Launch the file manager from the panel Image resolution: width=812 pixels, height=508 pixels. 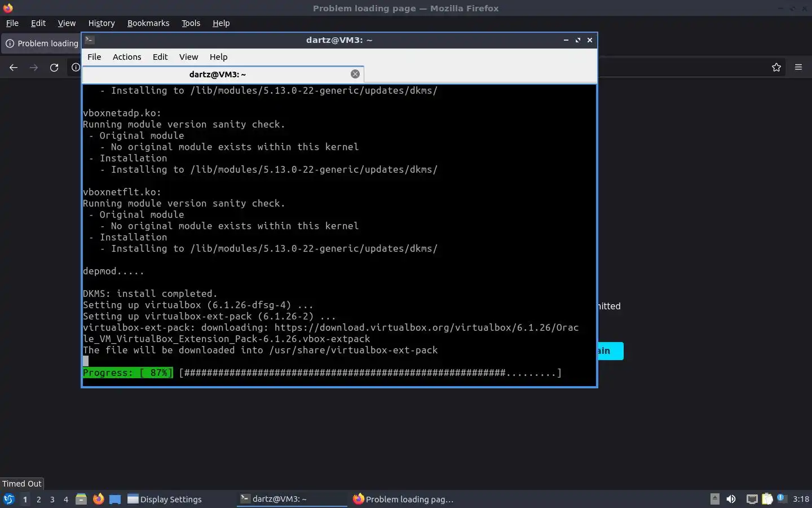[x=81, y=499]
